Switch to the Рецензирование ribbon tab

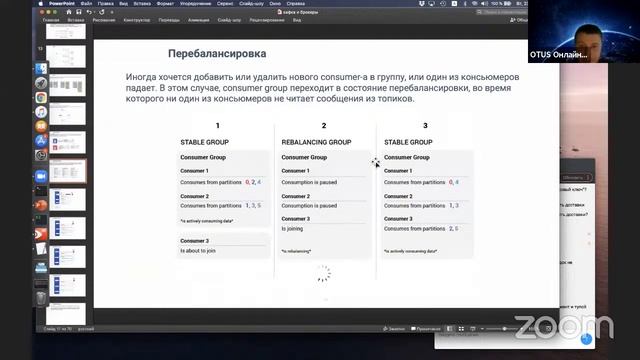click(x=267, y=20)
